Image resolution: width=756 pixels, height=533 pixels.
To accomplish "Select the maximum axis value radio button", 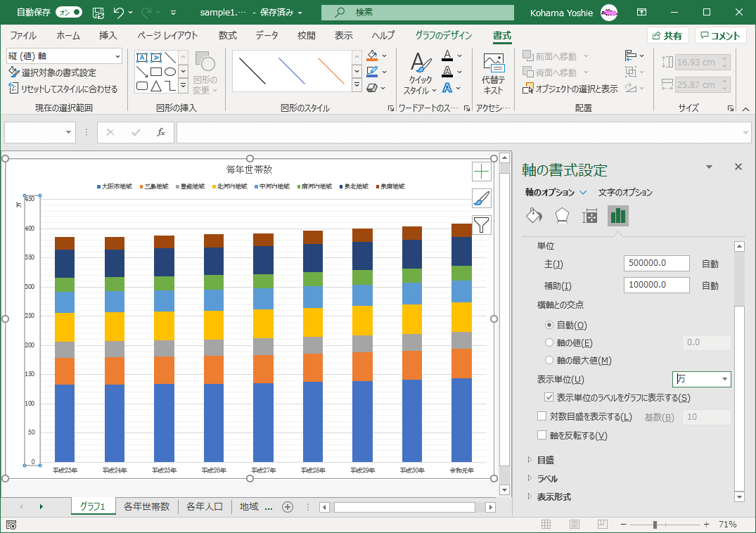I will (x=550, y=361).
